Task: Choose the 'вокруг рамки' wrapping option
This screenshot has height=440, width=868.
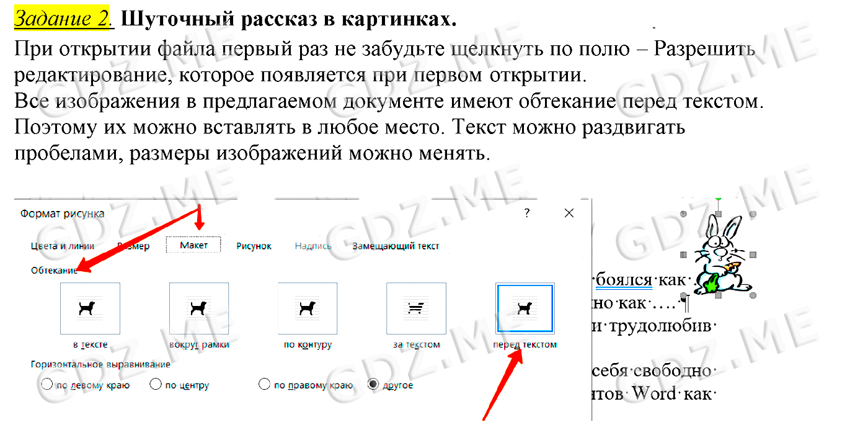Action: click(199, 308)
